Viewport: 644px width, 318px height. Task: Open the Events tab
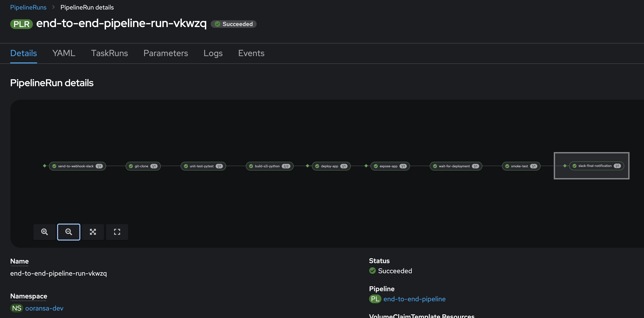(x=251, y=53)
